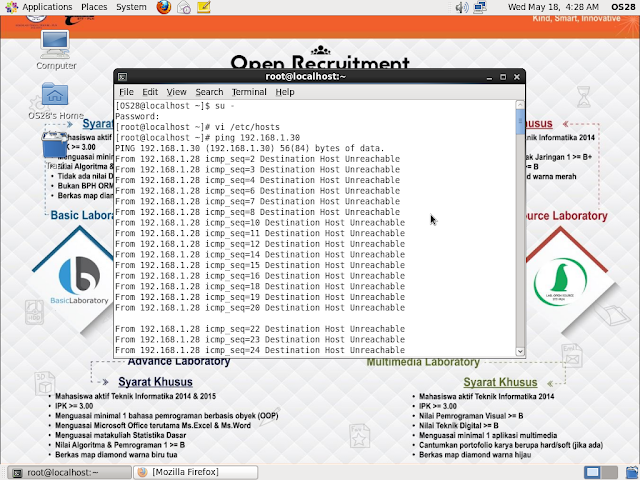Screen dimensions: 640x480
Task: Click the 'ping 192.168.1.30' command line
Action: 208,138
